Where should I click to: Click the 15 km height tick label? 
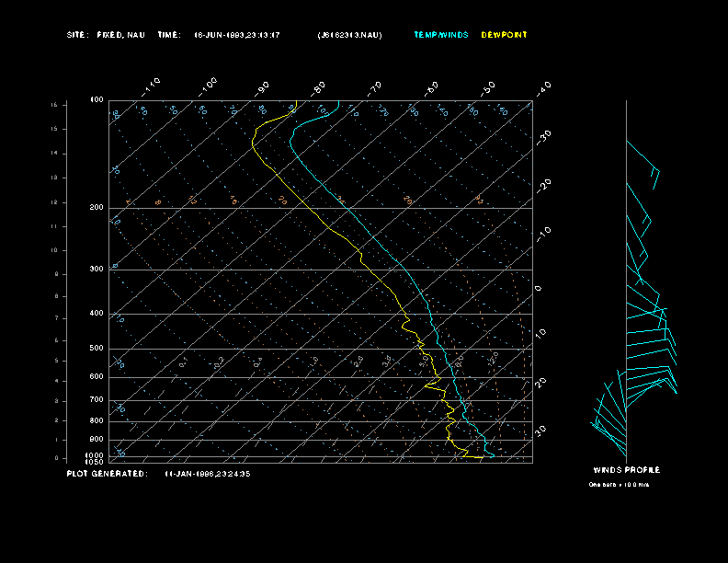click(54, 105)
